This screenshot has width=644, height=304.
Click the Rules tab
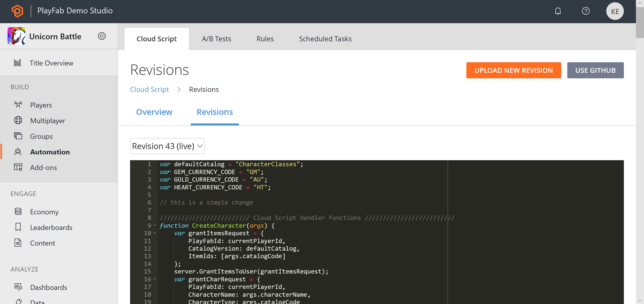[264, 39]
